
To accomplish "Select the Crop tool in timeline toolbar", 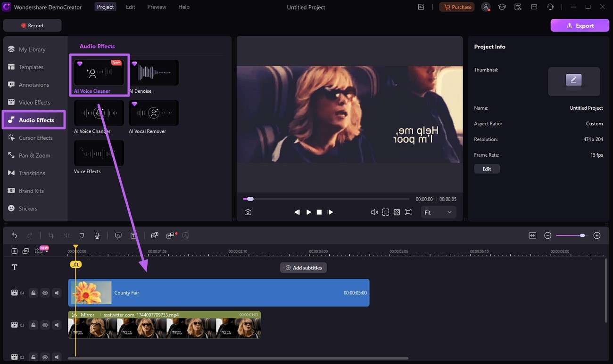I will point(51,235).
